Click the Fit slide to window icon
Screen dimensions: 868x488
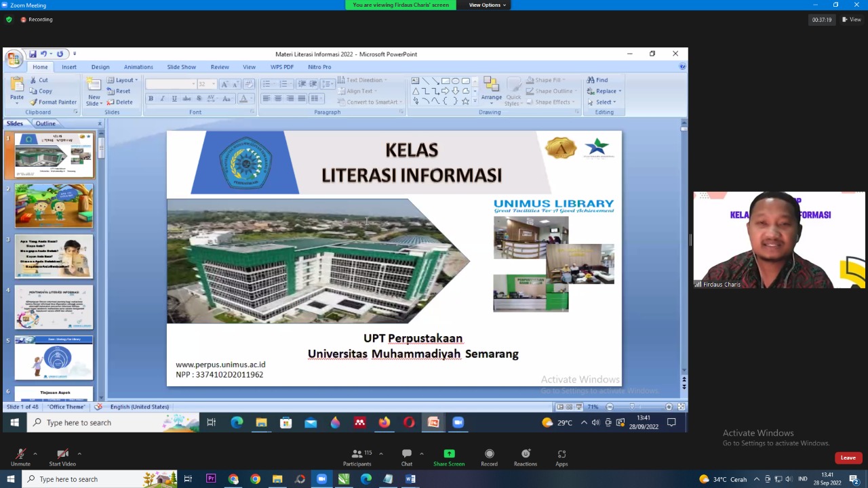[x=681, y=407]
